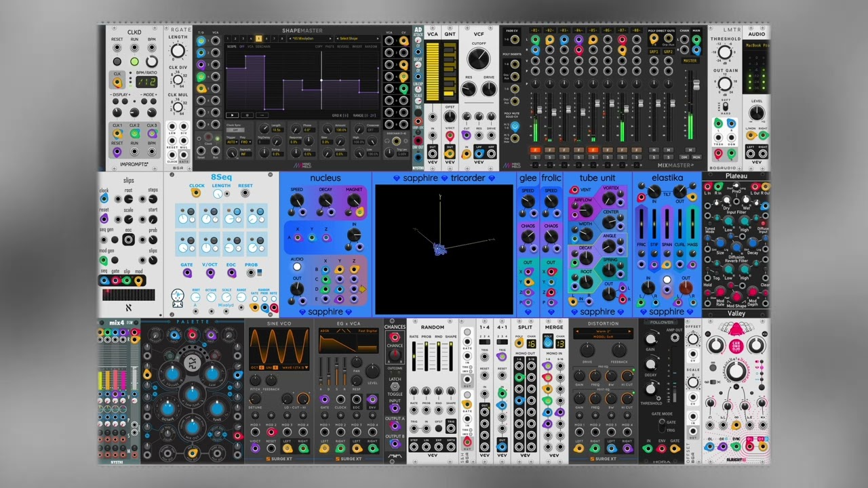Click the RANDOM module RATE slider
Image resolution: width=868 pixels, height=488 pixels.
pos(414,356)
